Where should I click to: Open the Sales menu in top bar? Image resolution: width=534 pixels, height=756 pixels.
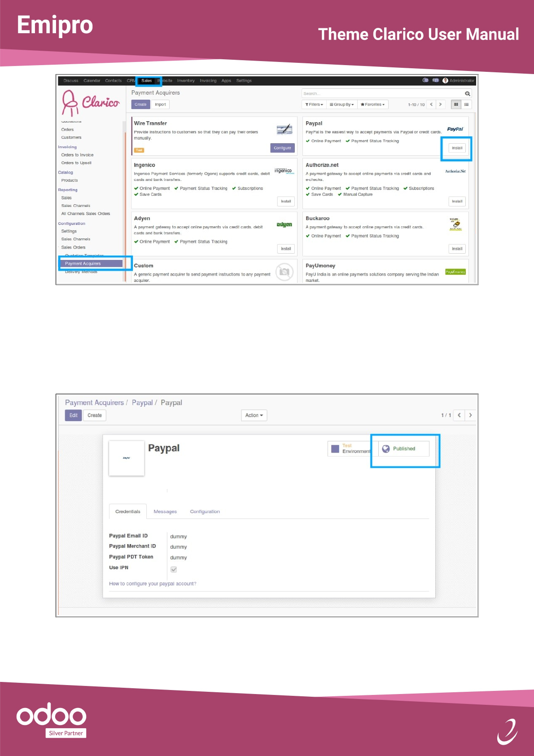pos(147,81)
